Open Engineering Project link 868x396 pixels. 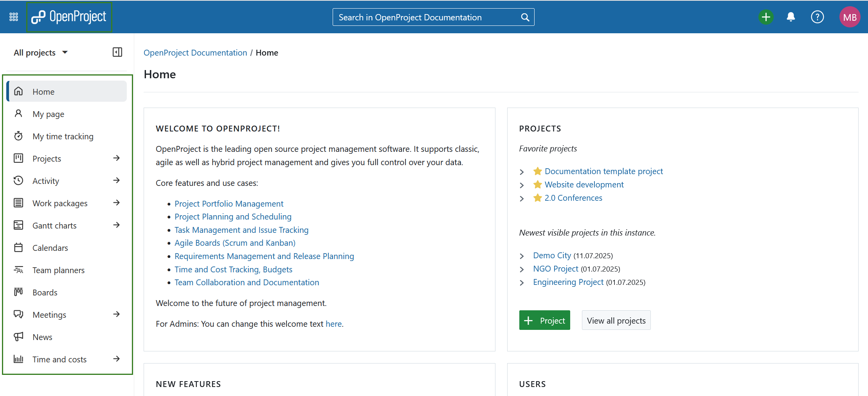(568, 282)
